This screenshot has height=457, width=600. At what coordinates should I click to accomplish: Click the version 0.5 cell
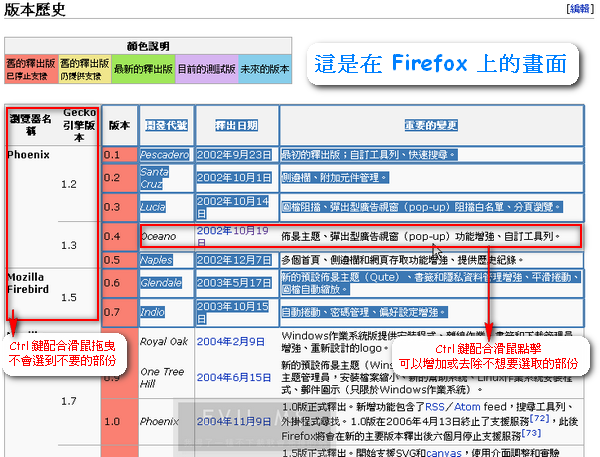point(119,260)
